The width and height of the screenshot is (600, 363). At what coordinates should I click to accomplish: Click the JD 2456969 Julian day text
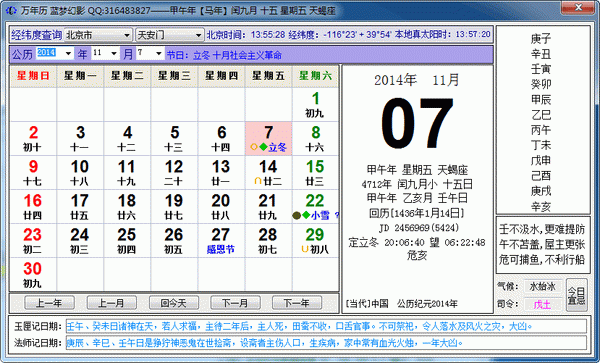[x=419, y=228]
